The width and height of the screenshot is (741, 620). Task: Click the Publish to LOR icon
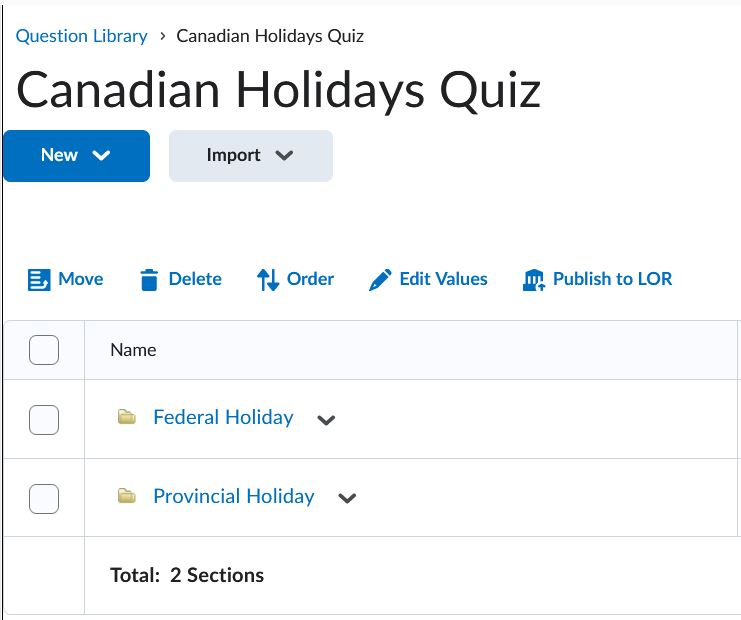534,280
